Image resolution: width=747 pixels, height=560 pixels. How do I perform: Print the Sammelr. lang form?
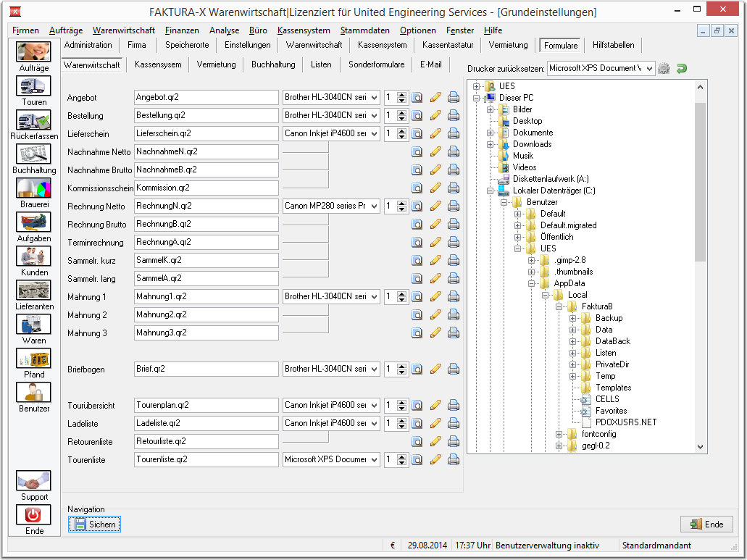click(454, 279)
